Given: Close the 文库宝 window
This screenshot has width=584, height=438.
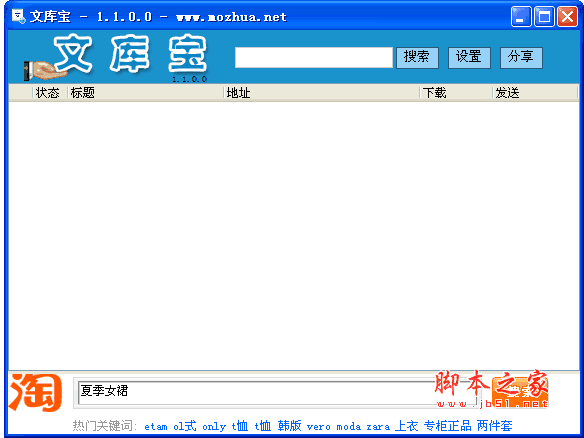Looking at the screenshot, I should pos(567,17).
